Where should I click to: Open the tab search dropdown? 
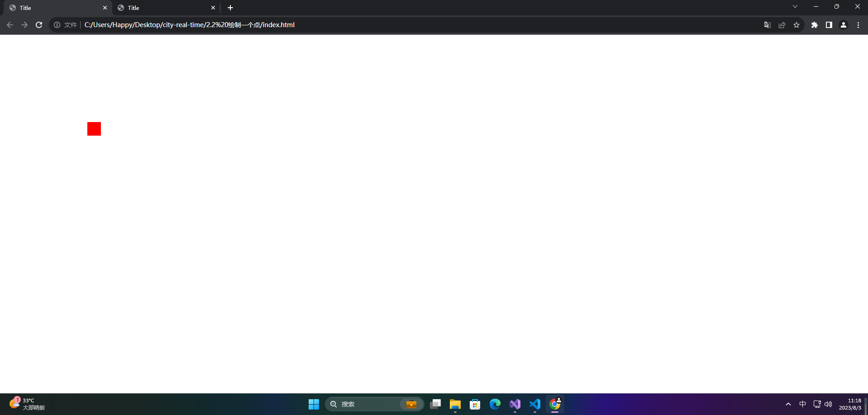click(795, 6)
